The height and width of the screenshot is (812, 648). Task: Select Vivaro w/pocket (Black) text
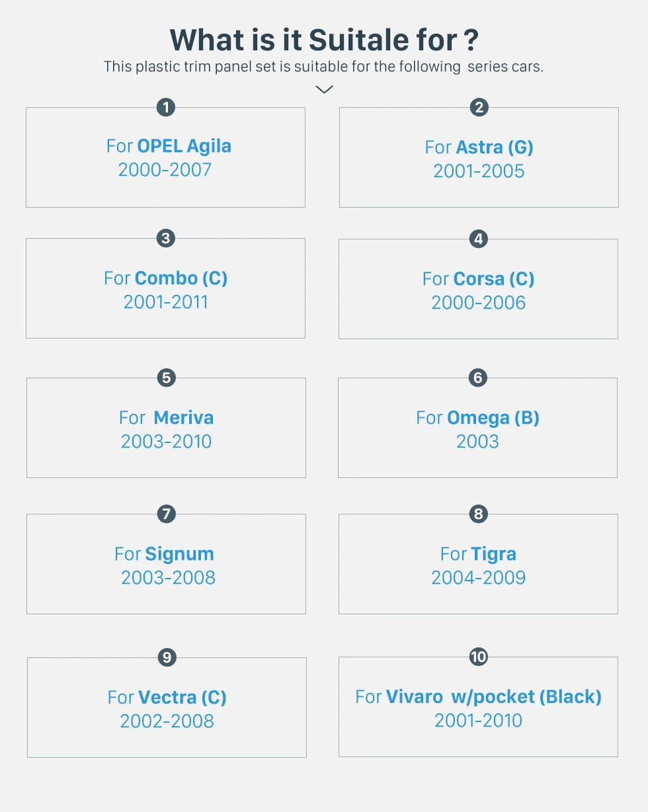493,696
